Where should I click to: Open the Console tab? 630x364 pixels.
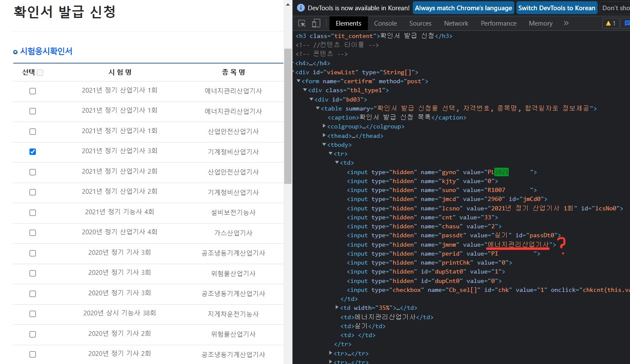(x=385, y=23)
